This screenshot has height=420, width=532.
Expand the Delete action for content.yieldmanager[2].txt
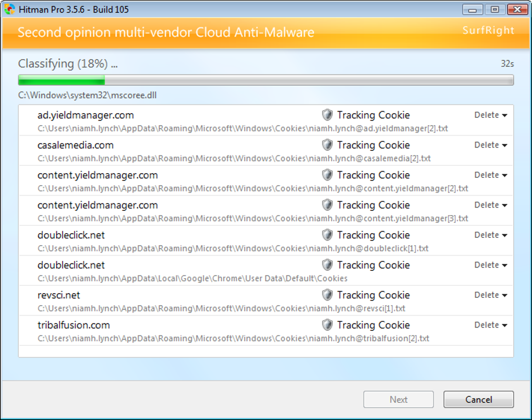coord(491,175)
